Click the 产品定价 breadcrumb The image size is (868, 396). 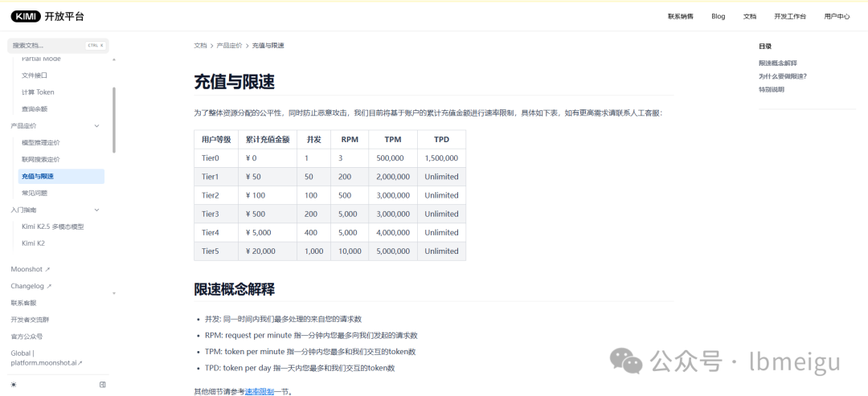coord(229,45)
